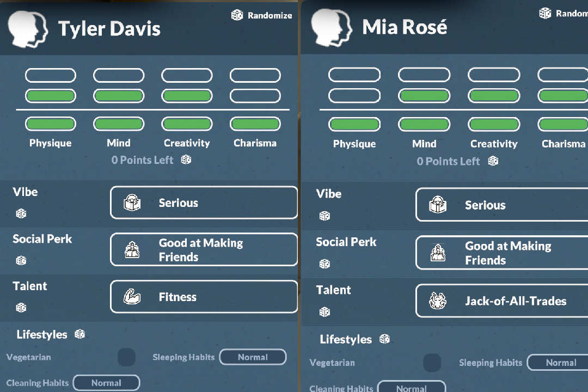
Task: Change Tyler Davis Sleeping Habits Normal option
Action: pos(253,357)
